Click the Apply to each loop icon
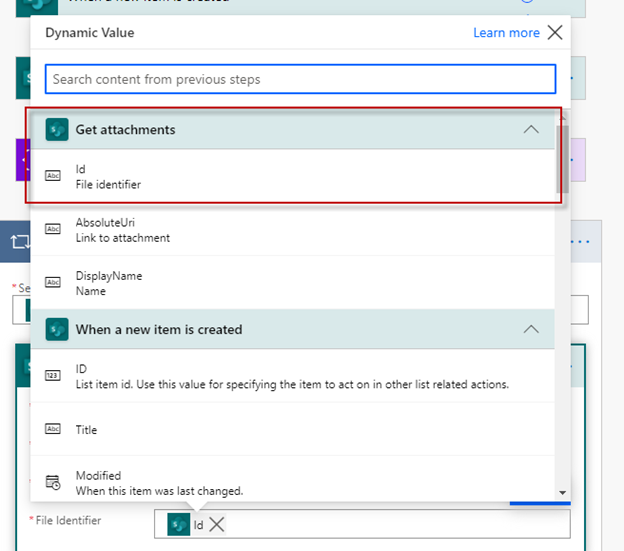Screen dimensions: 624x551 (20, 241)
